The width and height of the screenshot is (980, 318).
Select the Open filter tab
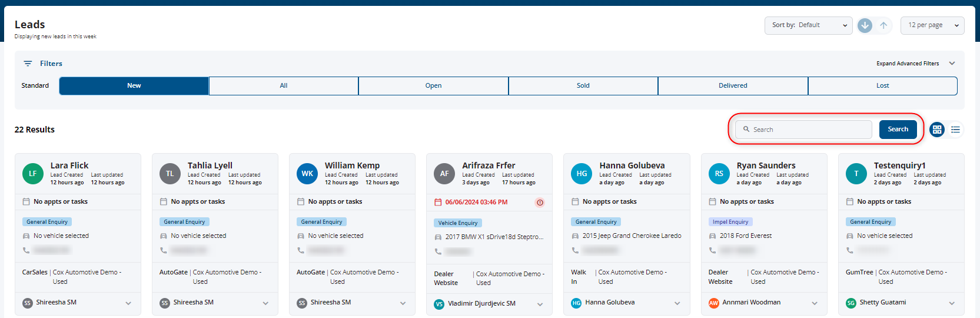pos(433,85)
